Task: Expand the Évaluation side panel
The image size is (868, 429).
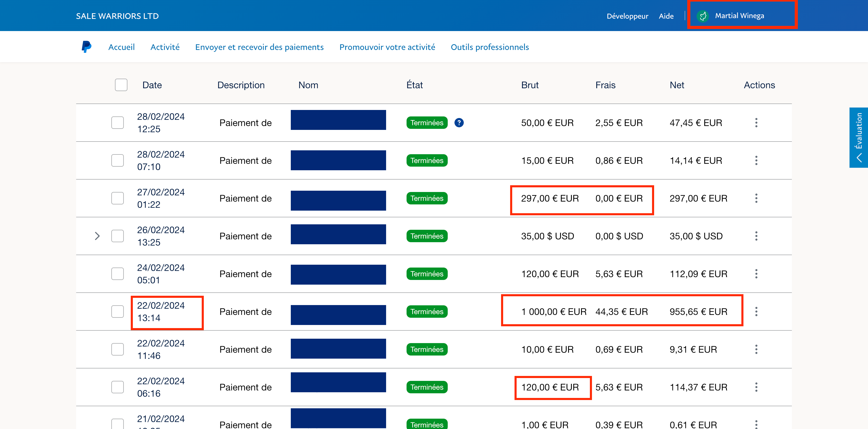Action: (859, 137)
